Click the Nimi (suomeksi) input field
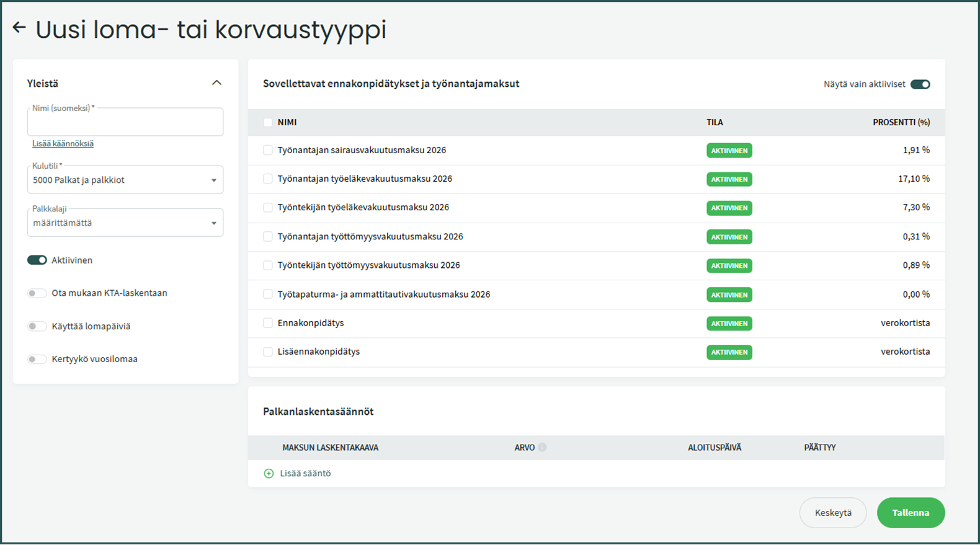 click(125, 123)
